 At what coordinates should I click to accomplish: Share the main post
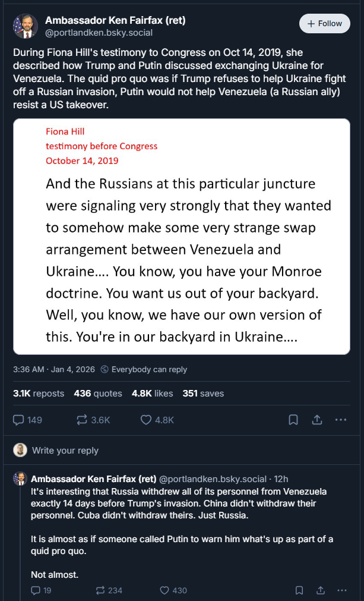click(x=317, y=420)
